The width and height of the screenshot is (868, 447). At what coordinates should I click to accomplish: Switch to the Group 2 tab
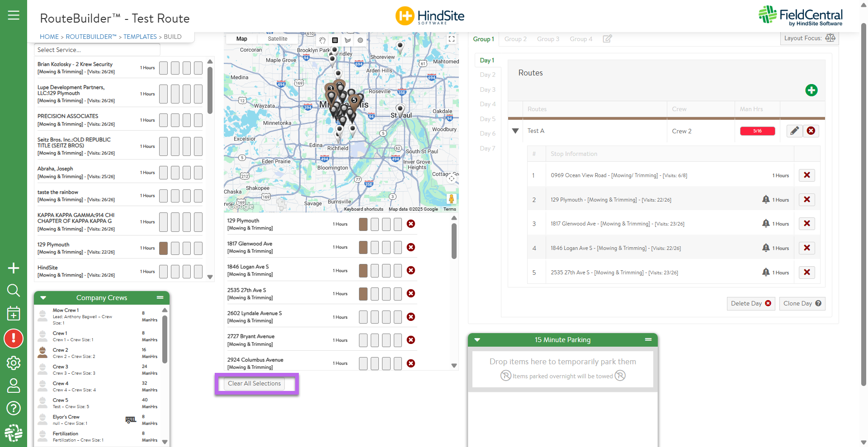click(515, 39)
